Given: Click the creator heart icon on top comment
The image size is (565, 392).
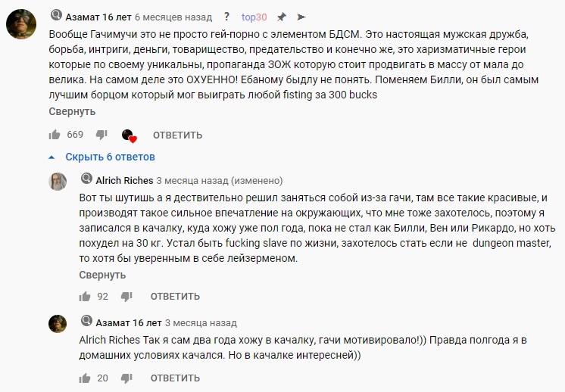Looking at the screenshot, I should (x=129, y=135).
